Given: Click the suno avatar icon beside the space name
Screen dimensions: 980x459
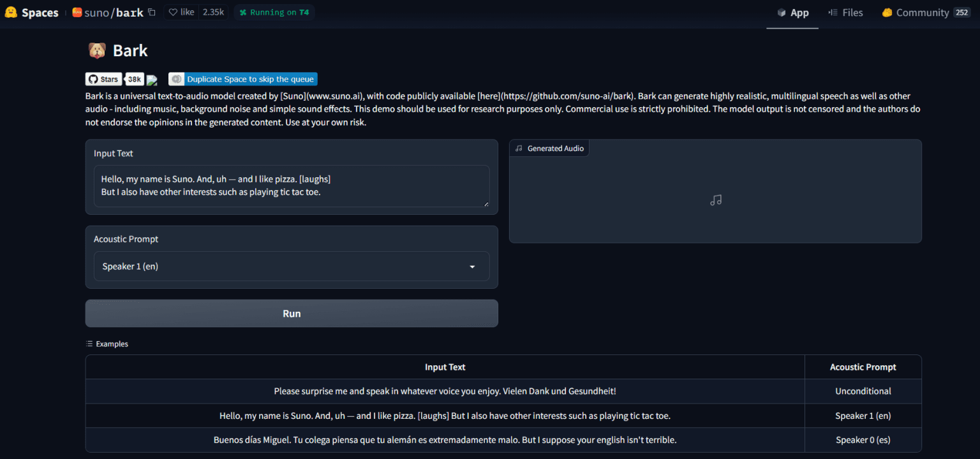Looking at the screenshot, I should (77, 12).
